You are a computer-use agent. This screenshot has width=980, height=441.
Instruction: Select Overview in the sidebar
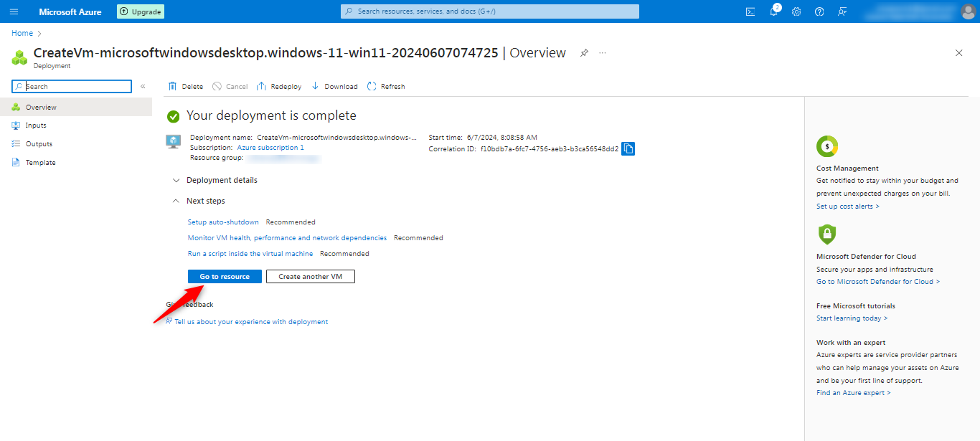76,107
